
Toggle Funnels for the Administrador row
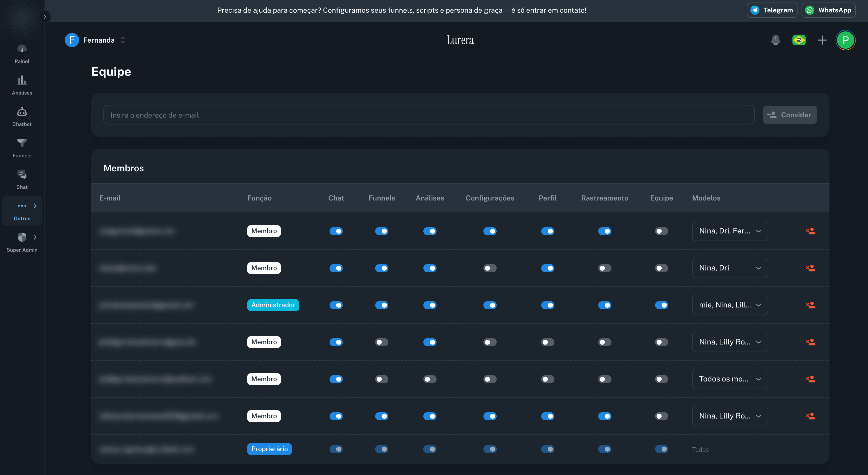coord(382,305)
